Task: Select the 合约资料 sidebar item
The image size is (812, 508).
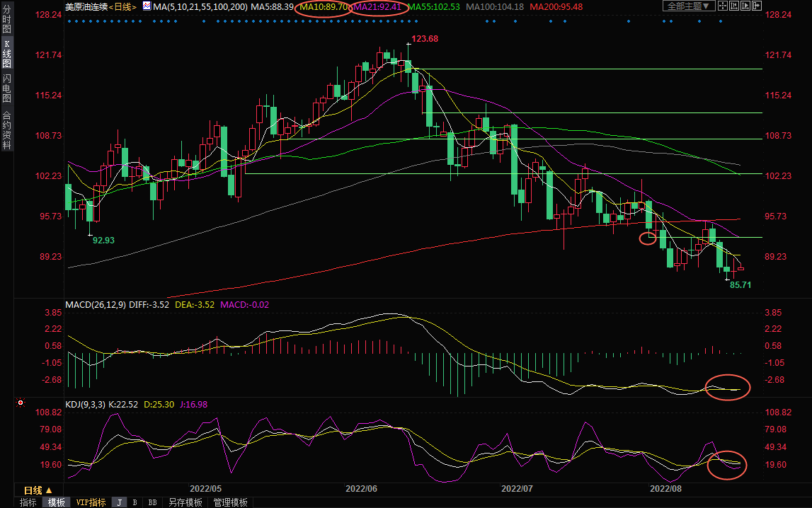Action: coord(6,130)
